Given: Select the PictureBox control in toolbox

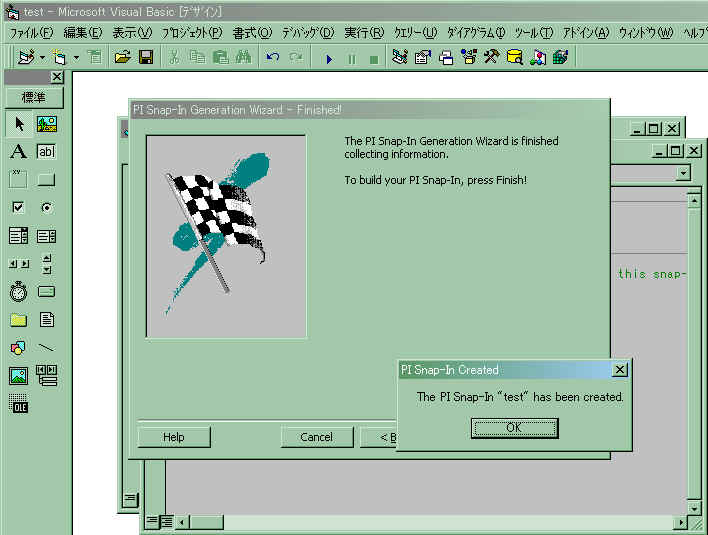Looking at the screenshot, I should 46,124.
